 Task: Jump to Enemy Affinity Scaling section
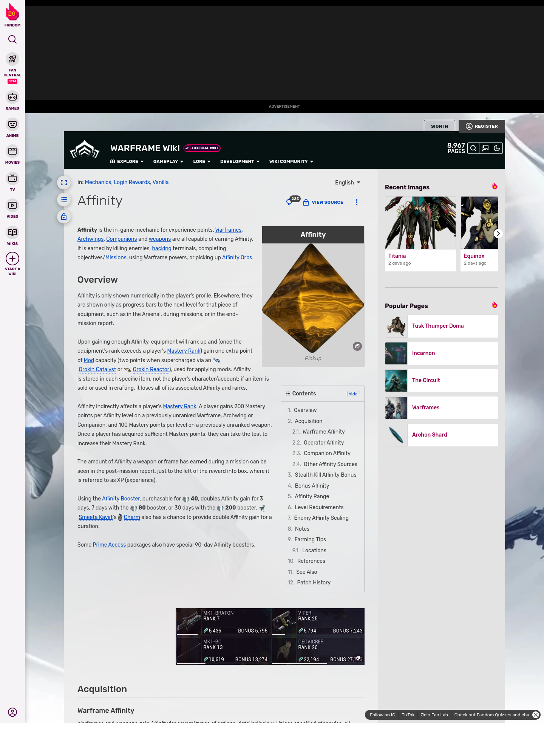321,518
